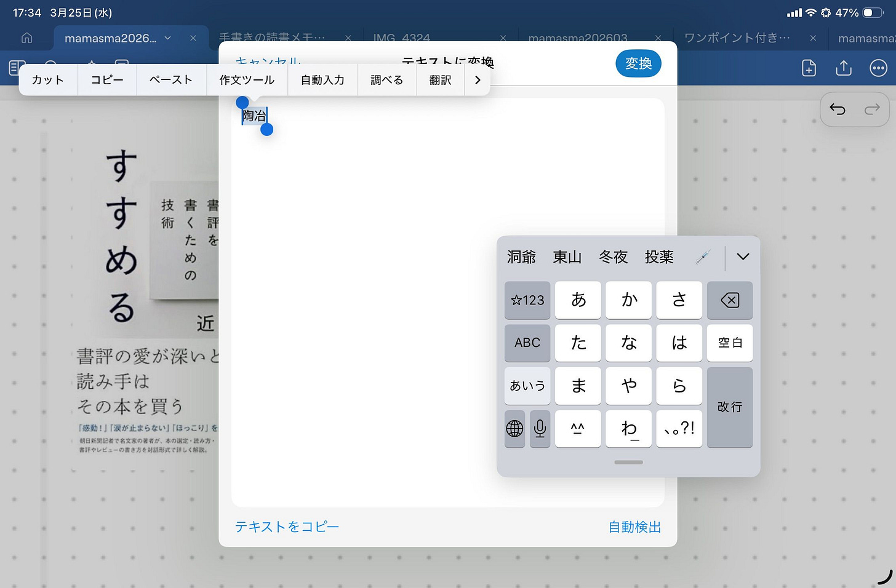Tap the テキストをコピー link

287,526
